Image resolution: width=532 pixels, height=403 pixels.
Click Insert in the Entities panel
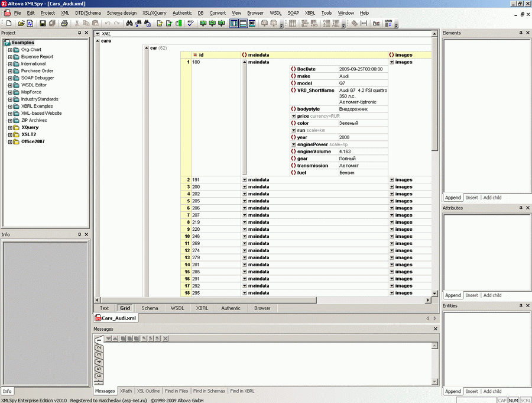click(472, 391)
